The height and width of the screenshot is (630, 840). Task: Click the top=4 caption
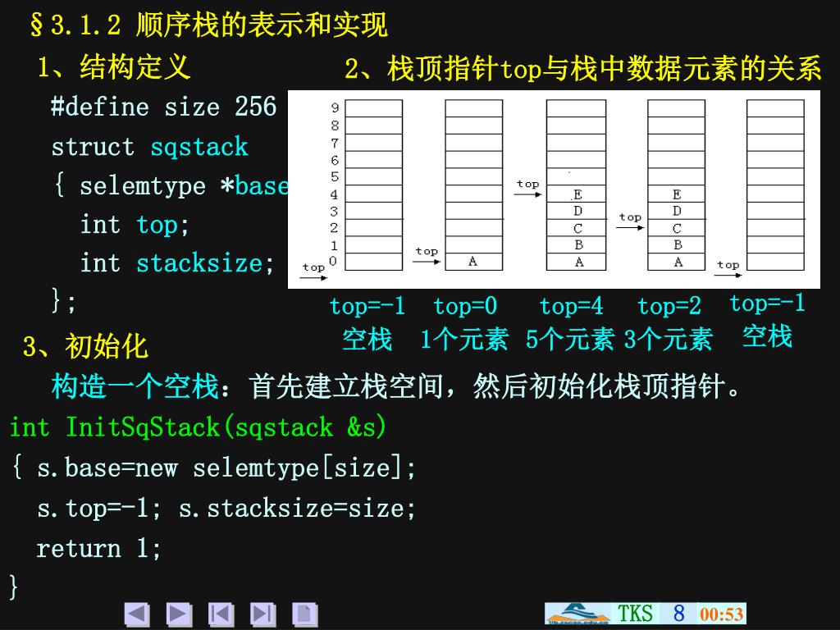coord(572,307)
